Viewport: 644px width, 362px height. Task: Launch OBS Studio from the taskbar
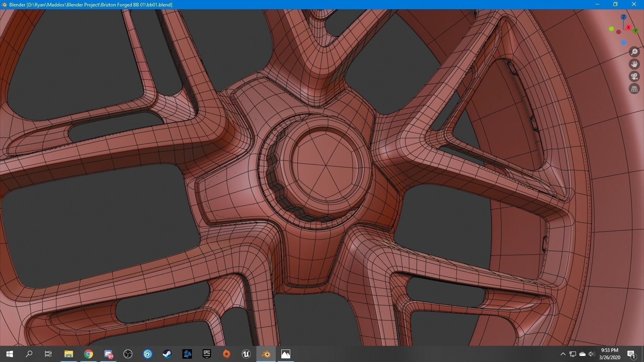click(x=128, y=354)
